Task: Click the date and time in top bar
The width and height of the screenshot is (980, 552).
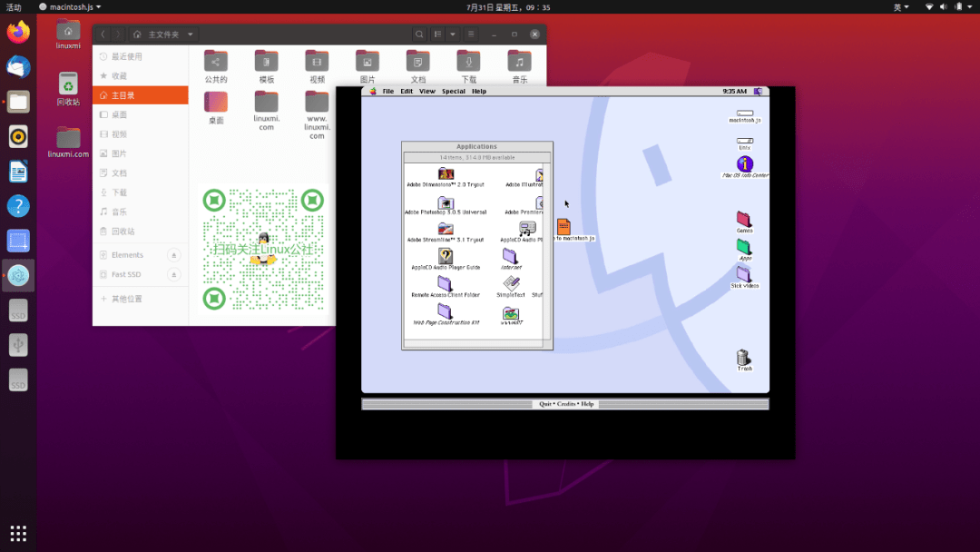Action: [508, 7]
